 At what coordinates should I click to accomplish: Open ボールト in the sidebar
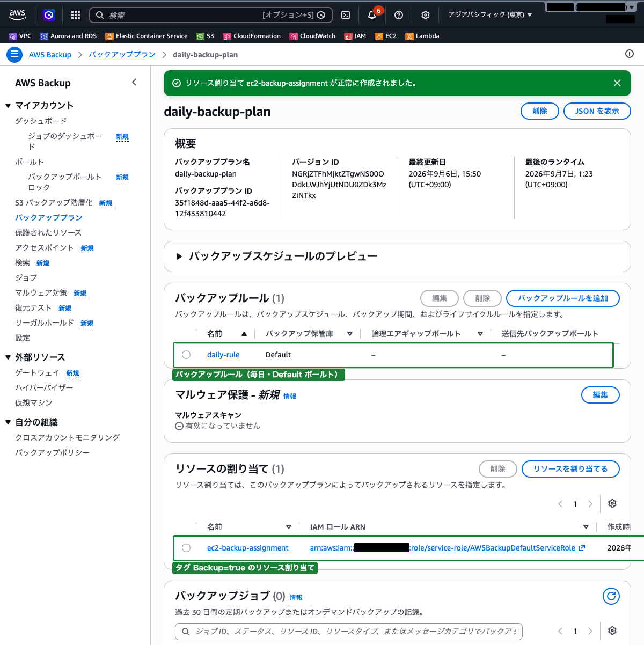click(30, 162)
